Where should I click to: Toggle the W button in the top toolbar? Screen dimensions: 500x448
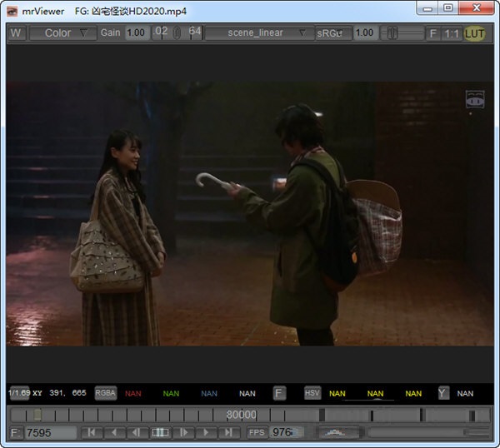[16, 32]
